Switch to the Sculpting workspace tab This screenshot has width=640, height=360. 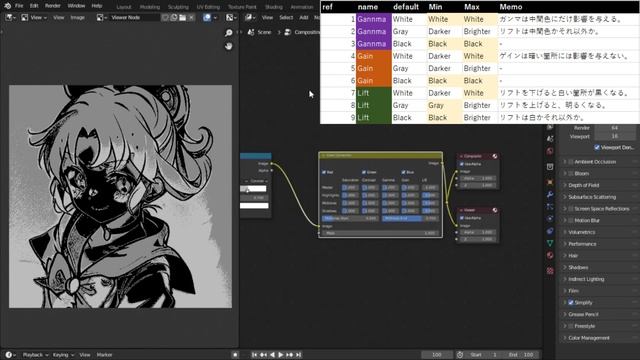click(178, 7)
